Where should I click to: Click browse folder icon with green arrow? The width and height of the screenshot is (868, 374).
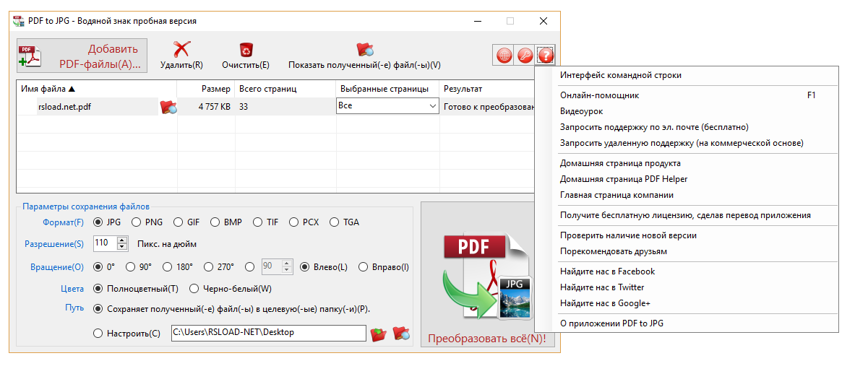(x=378, y=334)
